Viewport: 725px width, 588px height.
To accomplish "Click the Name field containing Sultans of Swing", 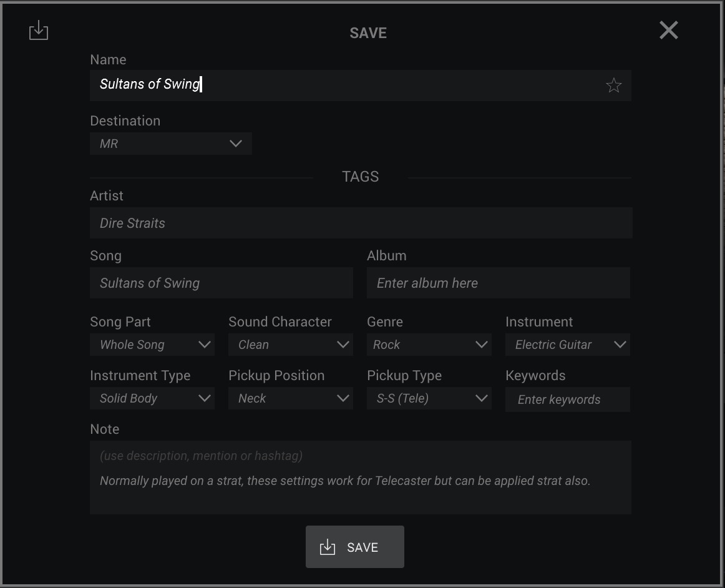I will coord(360,86).
